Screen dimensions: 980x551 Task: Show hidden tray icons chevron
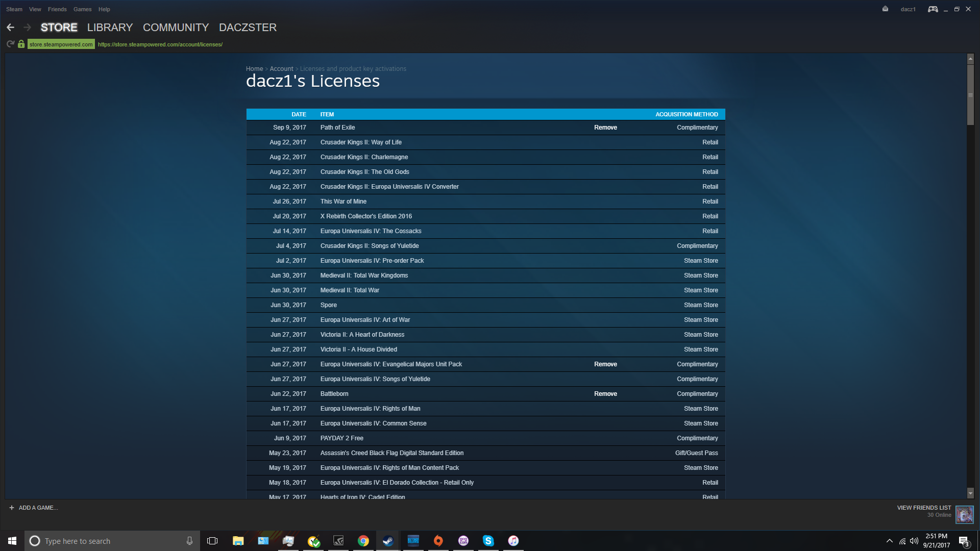[x=890, y=541]
